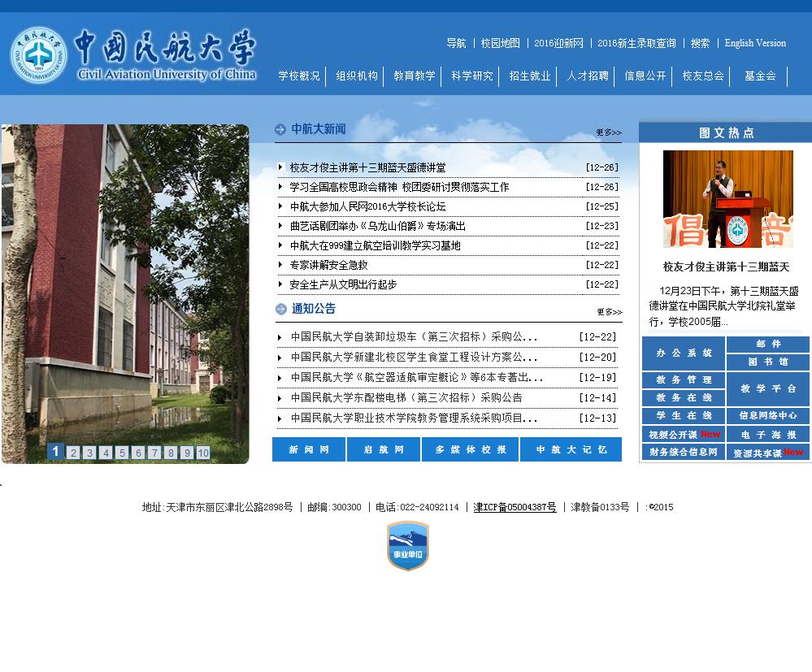
Task: Click 更多 beside 中航大新闻
Action: click(x=609, y=132)
